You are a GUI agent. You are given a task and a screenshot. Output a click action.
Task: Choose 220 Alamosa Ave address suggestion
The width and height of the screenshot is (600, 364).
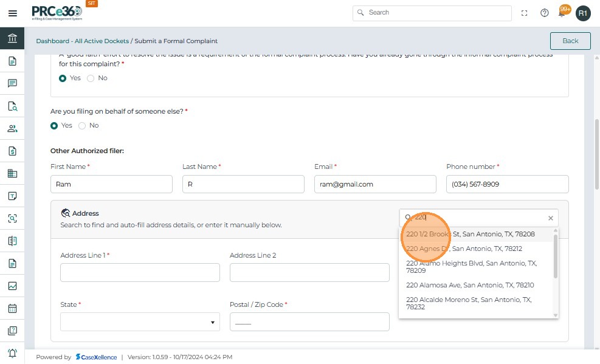pos(470,285)
